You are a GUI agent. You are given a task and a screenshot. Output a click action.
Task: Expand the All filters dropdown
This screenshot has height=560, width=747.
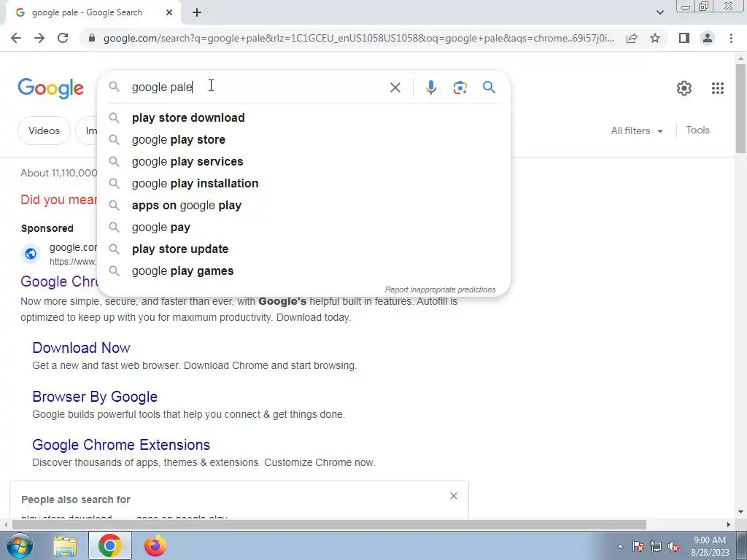click(636, 131)
